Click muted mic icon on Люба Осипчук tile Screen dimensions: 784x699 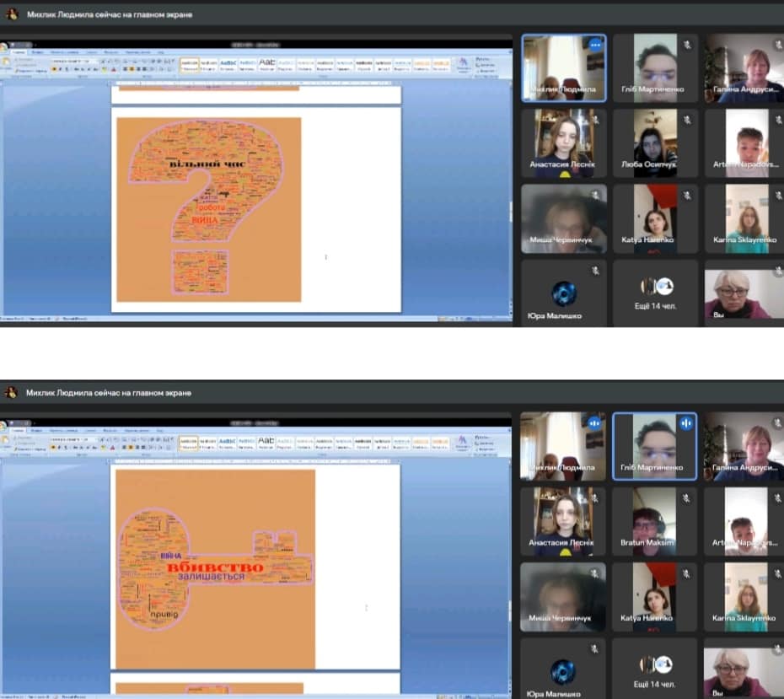(x=687, y=119)
